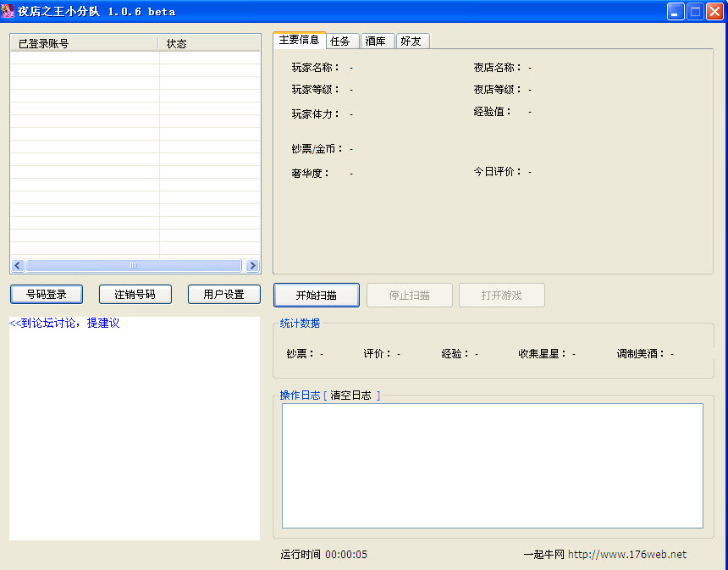Image resolution: width=728 pixels, height=570 pixels.
Task: Switch to the 主要信息 tab
Action: coord(299,40)
